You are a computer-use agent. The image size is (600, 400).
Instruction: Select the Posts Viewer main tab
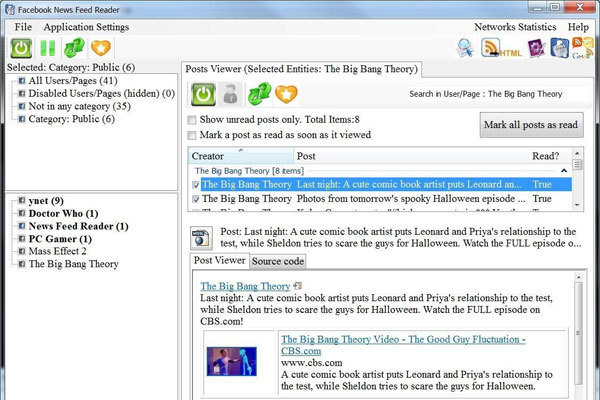[x=302, y=69]
